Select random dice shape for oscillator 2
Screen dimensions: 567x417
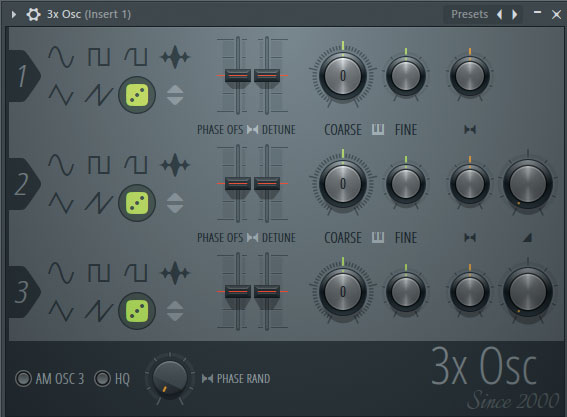137,203
